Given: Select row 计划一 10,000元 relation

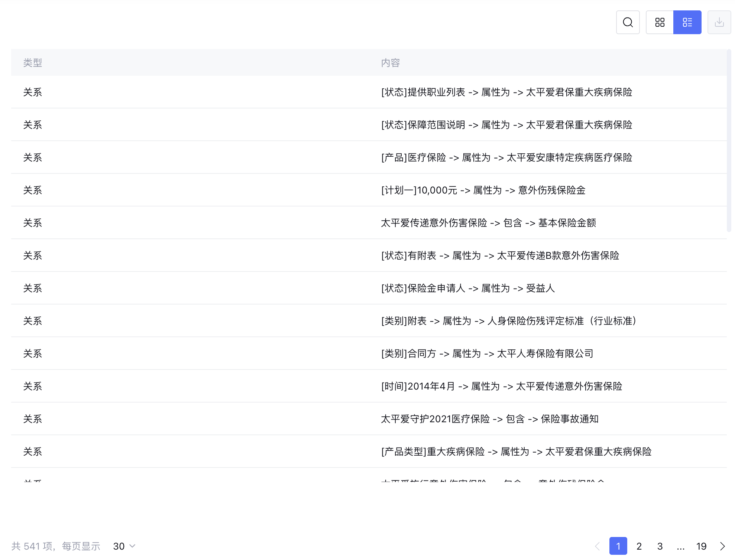Looking at the screenshot, I should (483, 190).
